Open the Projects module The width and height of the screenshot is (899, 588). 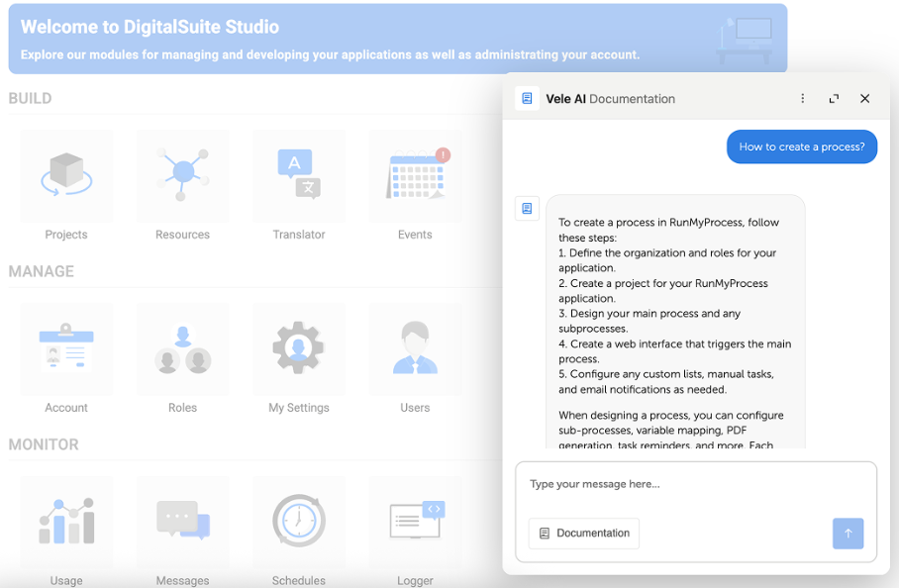point(66,176)
